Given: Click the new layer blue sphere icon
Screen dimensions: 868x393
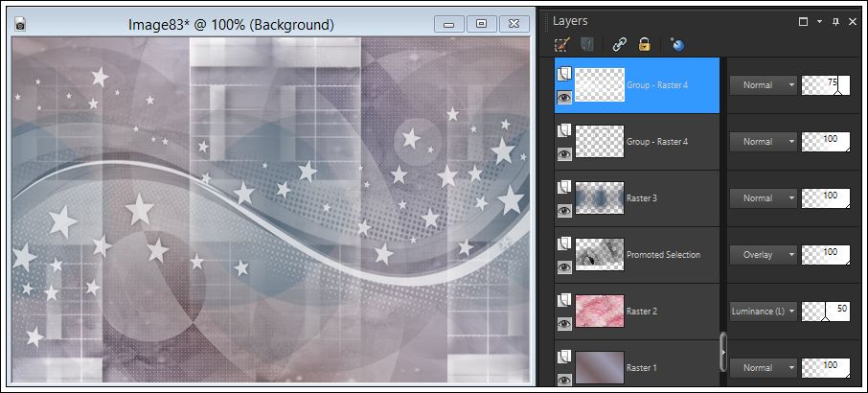Looking at the screenshot, I should pyautogui.click(x=676, y=45).
